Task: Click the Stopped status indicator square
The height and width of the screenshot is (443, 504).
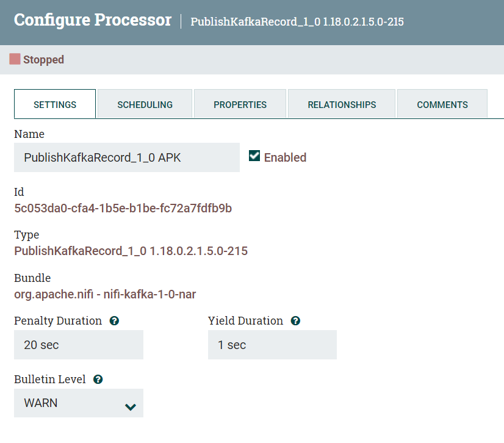Action: (13, 59)
